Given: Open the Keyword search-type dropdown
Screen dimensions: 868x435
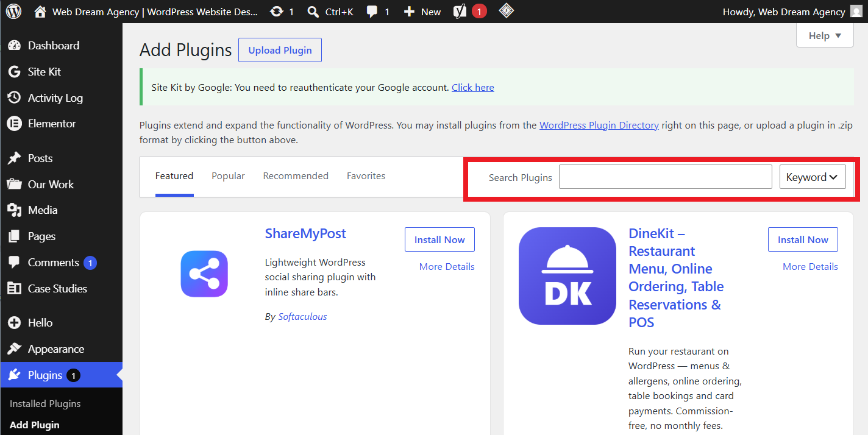Looking at the screenshot, I should (813, 177).
